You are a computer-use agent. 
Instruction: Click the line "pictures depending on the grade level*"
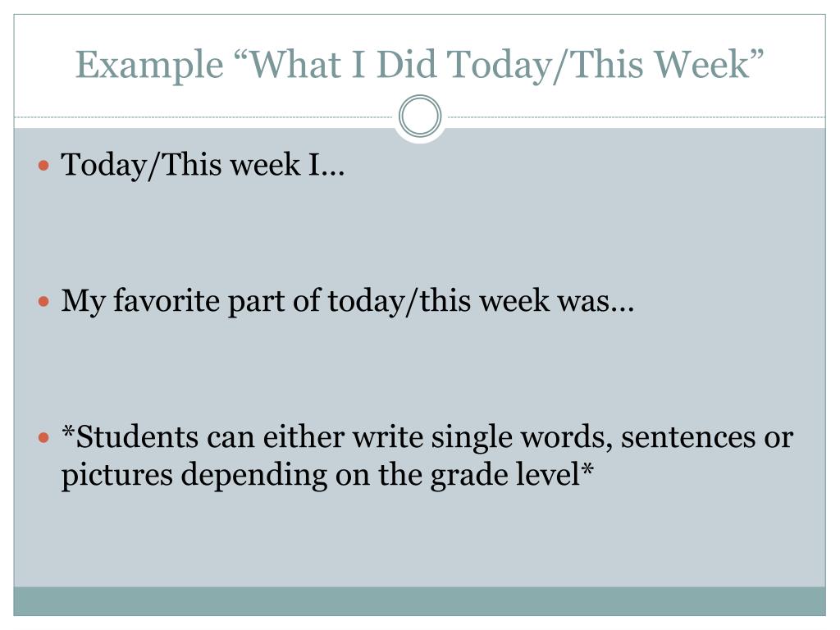327,476
